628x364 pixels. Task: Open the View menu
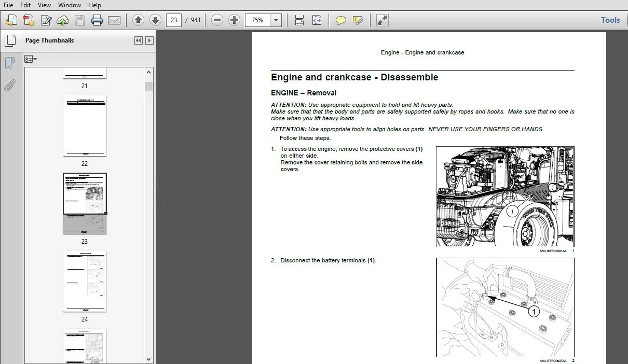(45, 5)
